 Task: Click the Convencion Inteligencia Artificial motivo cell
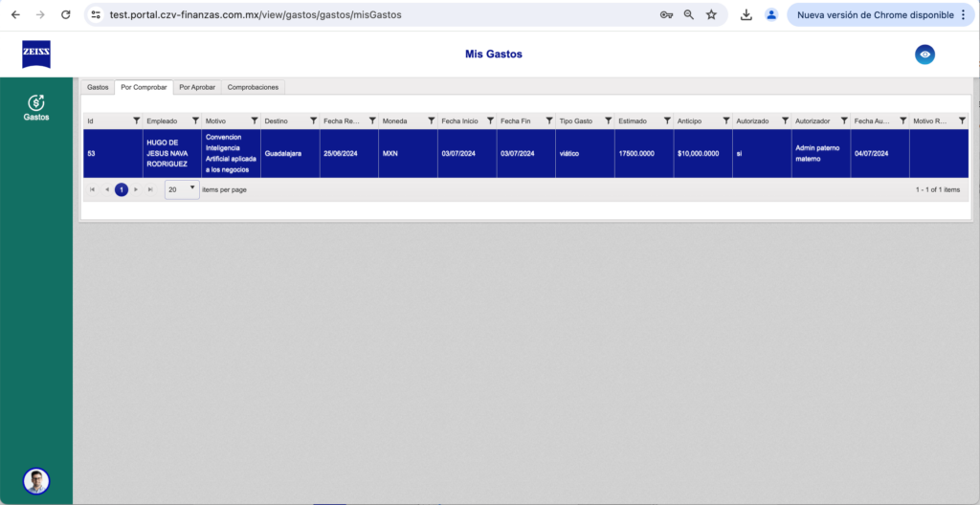(x=232, y=153)
